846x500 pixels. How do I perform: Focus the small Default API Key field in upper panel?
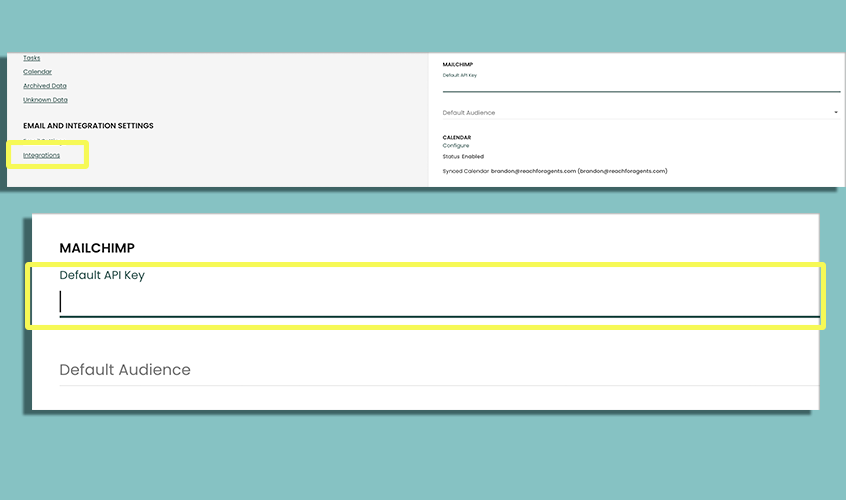[640, 86]
